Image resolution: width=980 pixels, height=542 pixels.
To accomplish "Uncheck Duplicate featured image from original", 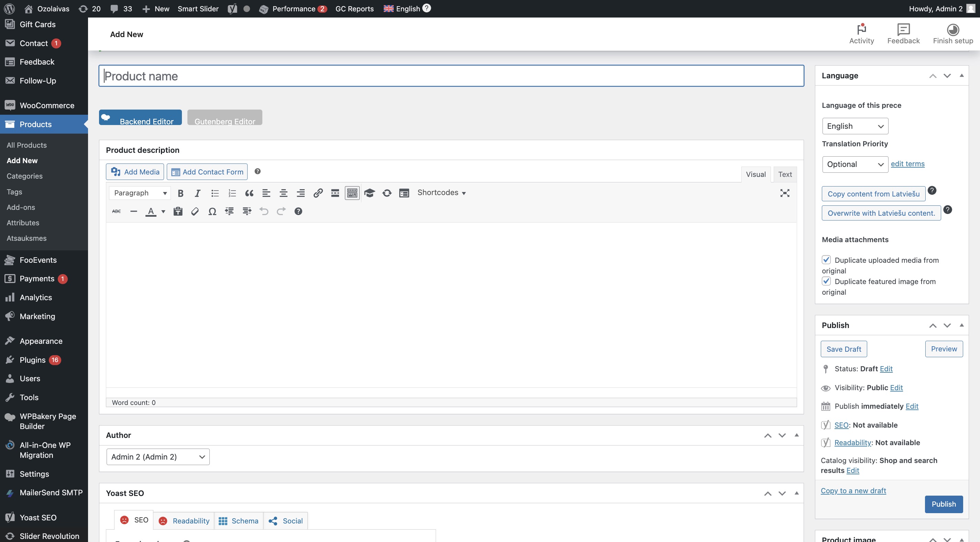I will pos(826,281).
